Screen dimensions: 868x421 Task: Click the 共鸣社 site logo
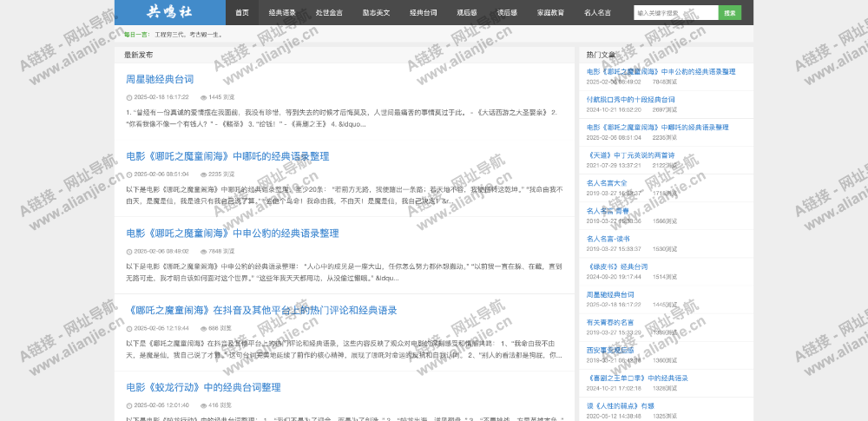pos(170,12)
